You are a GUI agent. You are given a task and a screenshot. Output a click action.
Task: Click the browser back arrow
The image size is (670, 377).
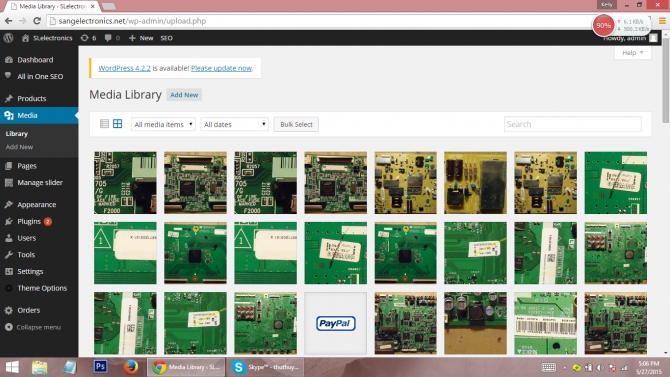pos(9,21)
